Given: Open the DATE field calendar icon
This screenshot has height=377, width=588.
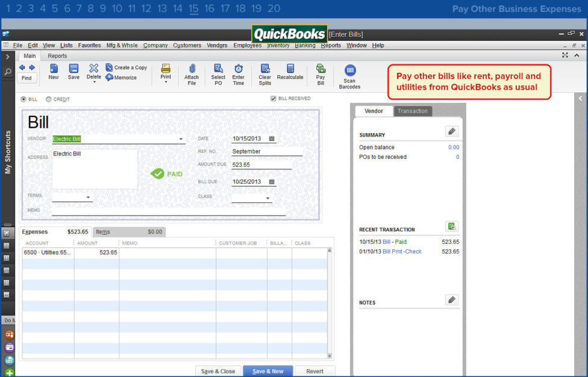Looking at the screenshot, I should pos(272,139).
